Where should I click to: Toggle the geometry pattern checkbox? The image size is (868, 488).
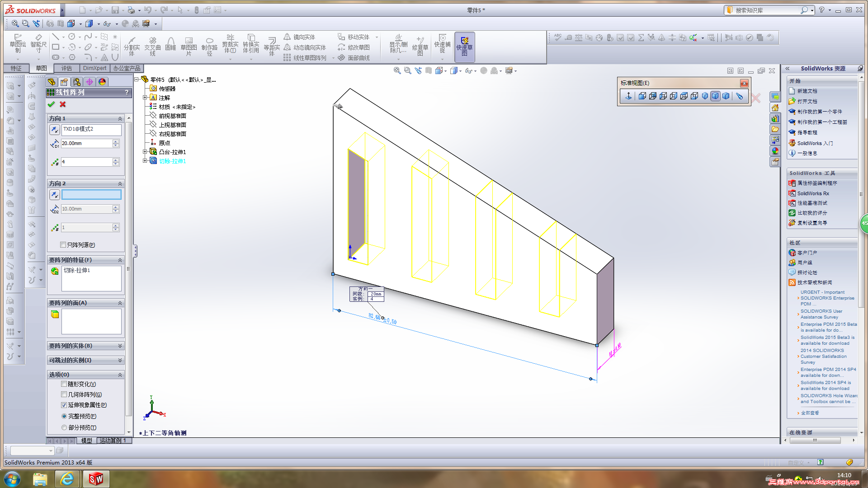tap(64, 394)
